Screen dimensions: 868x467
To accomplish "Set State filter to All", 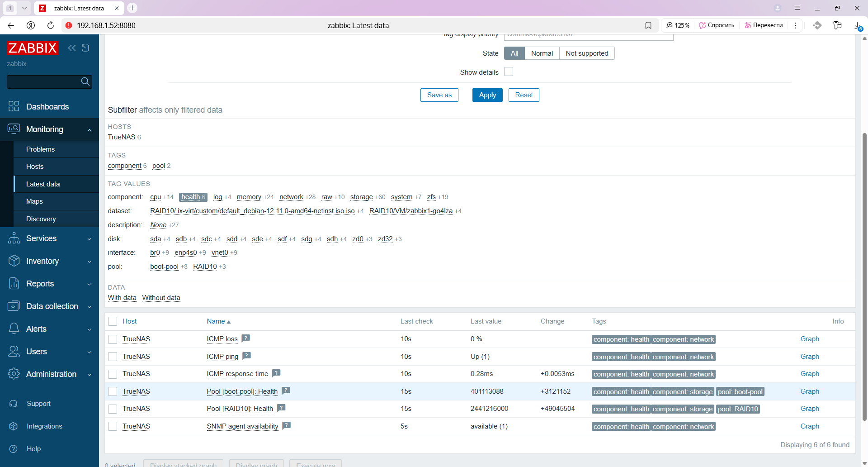I will coord(514,53).
